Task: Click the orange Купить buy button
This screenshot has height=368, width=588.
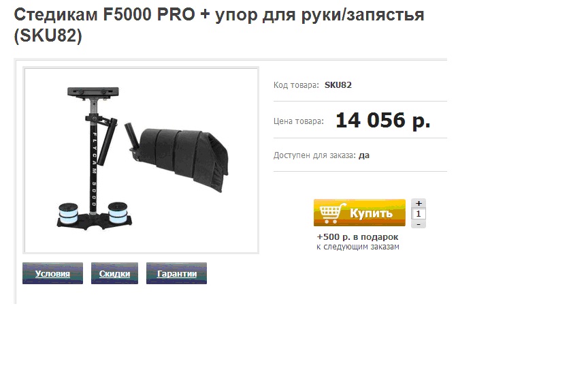Action: click(x=359, y=213)
